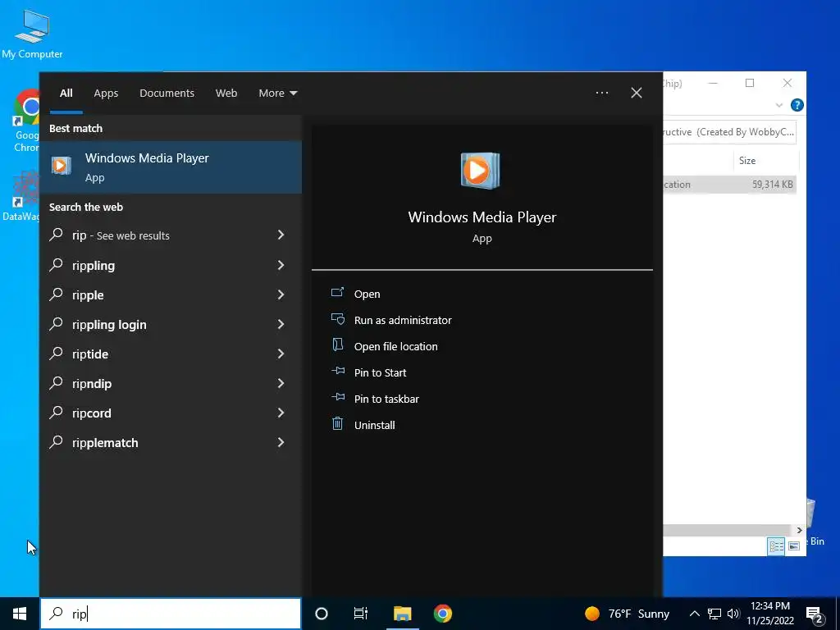Launch Chrome from the taskbar
This screenshot has height=630, width=840.
[x=442, y=614]
